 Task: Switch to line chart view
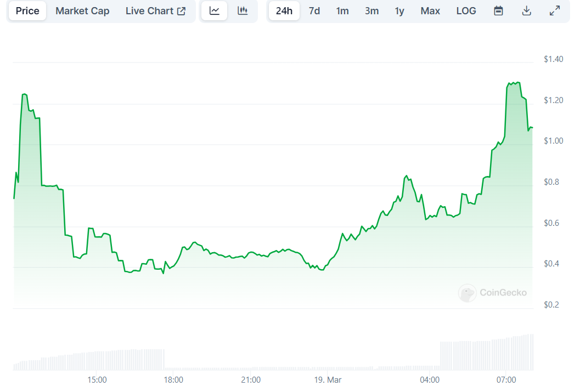coord(215,11)
